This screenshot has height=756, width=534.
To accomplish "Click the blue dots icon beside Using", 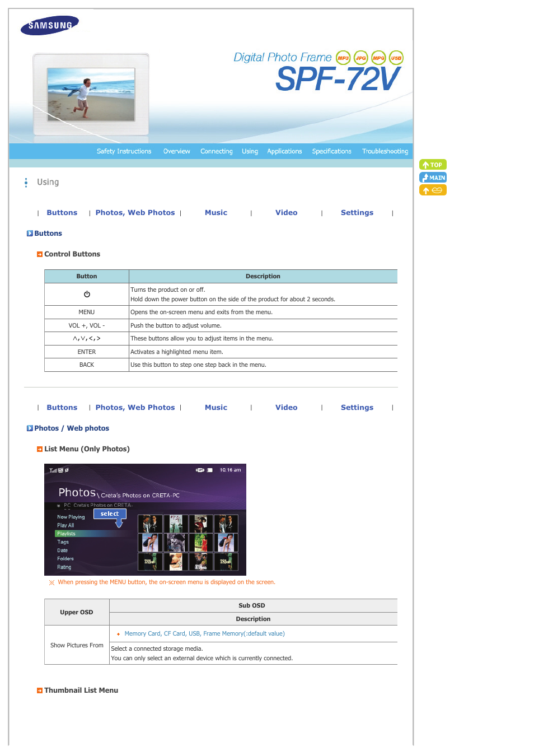I will click(x=26, y=183).
